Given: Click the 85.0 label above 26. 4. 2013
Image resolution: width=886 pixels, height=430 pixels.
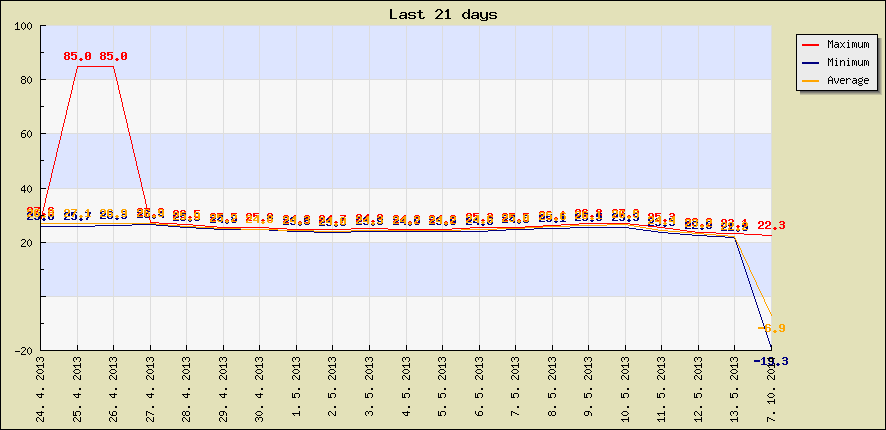Looking at the screenshot, I should [x=114, y=57].
